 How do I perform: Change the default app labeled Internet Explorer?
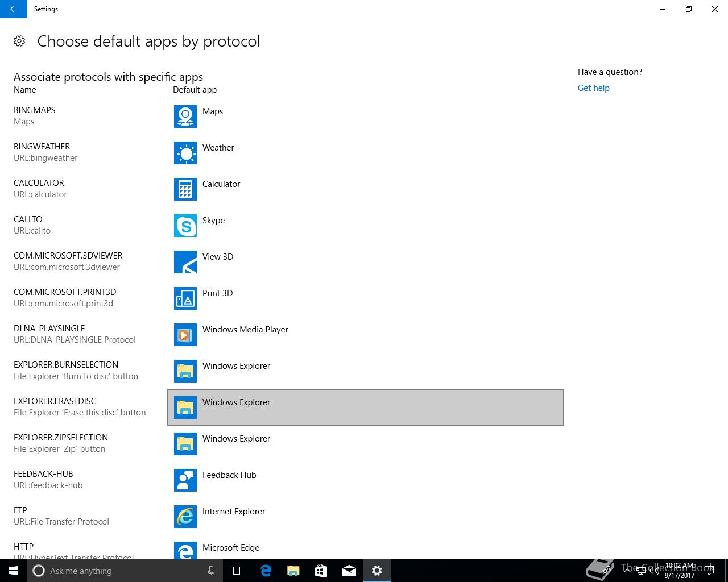(366, 517)
